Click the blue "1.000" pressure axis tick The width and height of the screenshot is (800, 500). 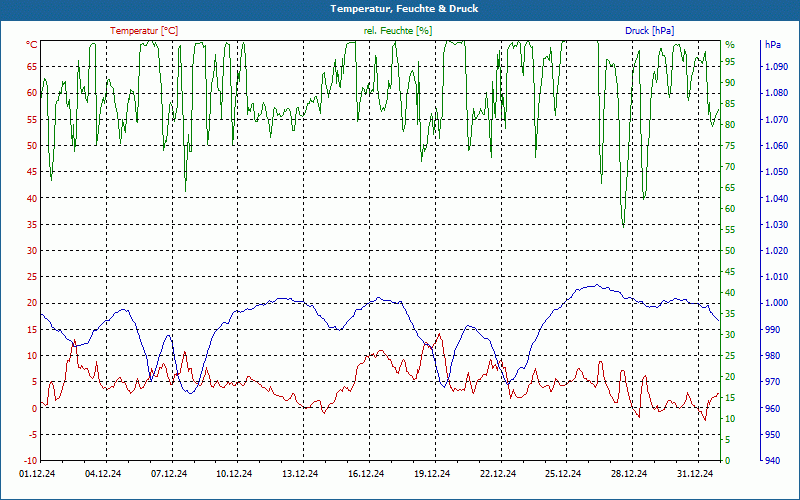click(777, 303)
